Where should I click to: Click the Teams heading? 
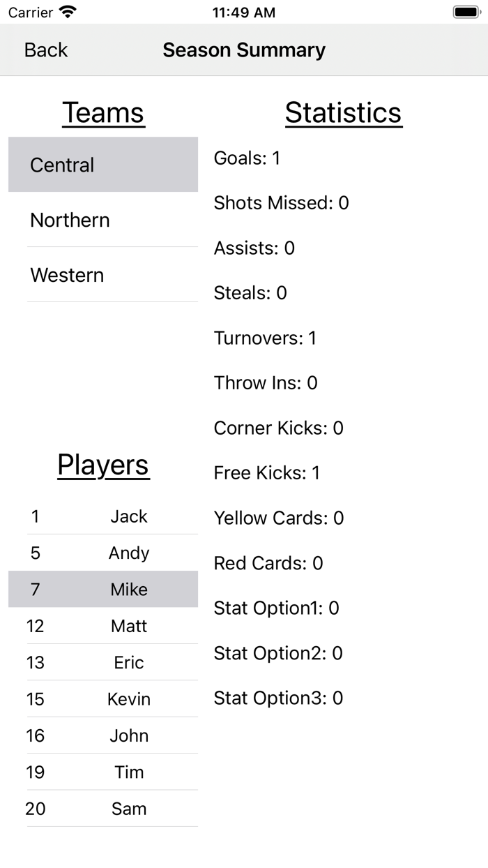[x=103, y=112]
